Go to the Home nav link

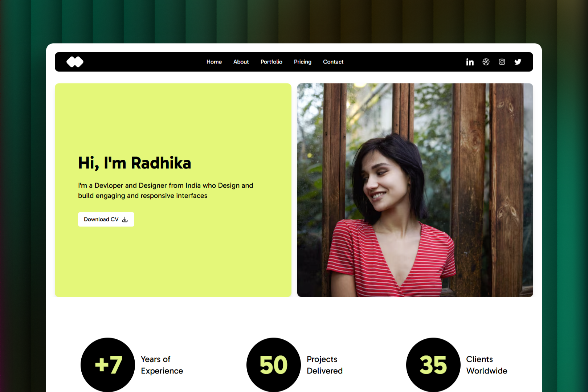[x=214, y=62]
